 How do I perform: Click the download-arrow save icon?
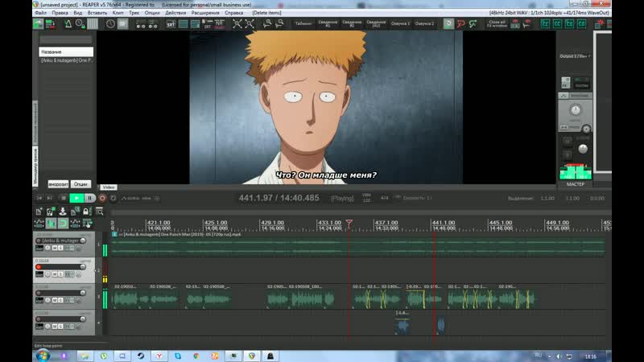63,212
